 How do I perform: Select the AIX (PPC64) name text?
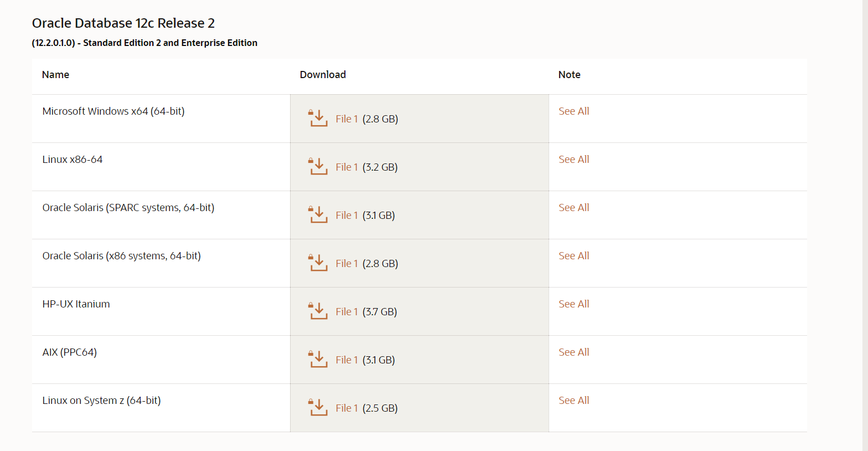click(x=70, y=352)
